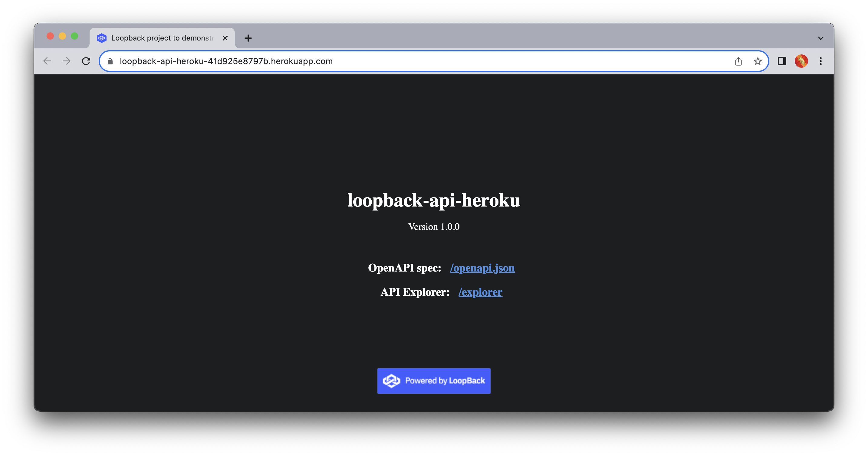Click the back navigation arrow
The width and height of the screenshot is (868, 456).
(x=47, y=61)
